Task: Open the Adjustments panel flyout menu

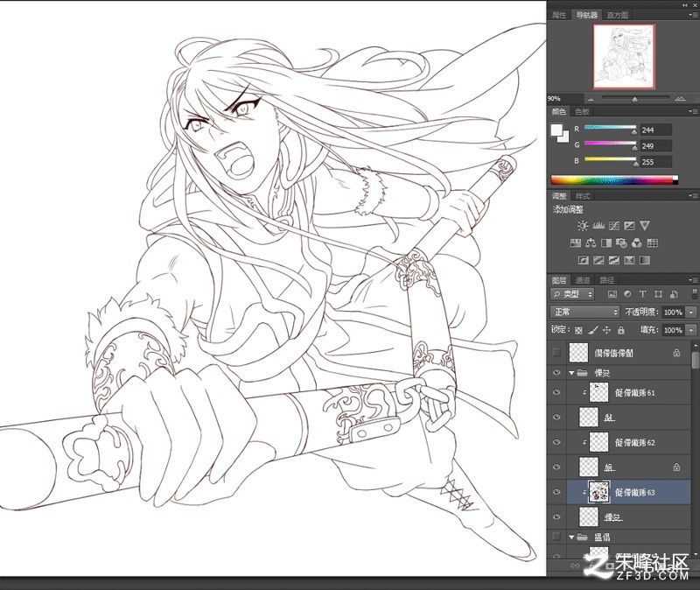Action: coord(692,195)
